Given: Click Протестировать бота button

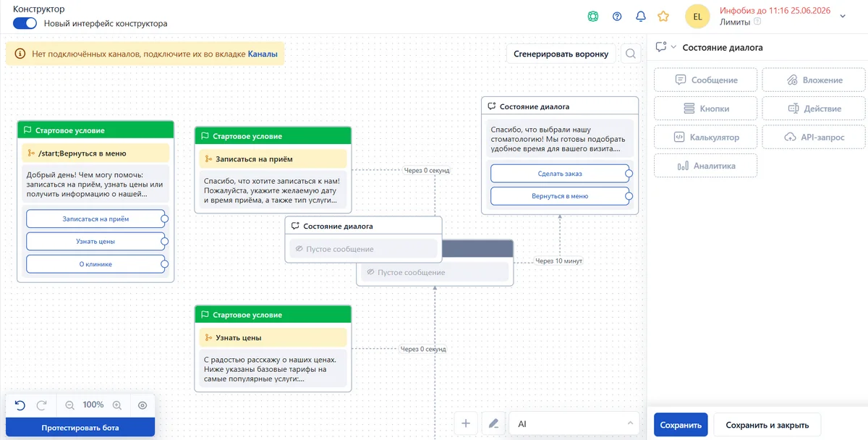Looking at the screenshot, I should point(80,428).
